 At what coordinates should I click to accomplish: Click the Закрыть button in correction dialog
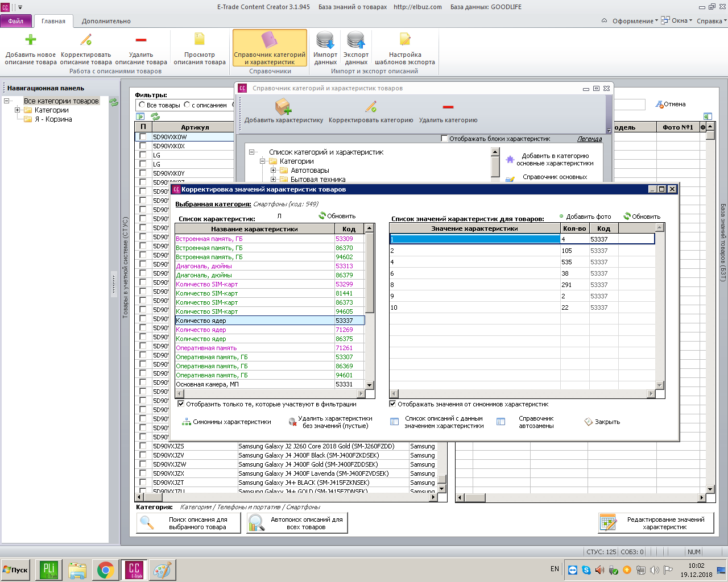pos(602,422)
